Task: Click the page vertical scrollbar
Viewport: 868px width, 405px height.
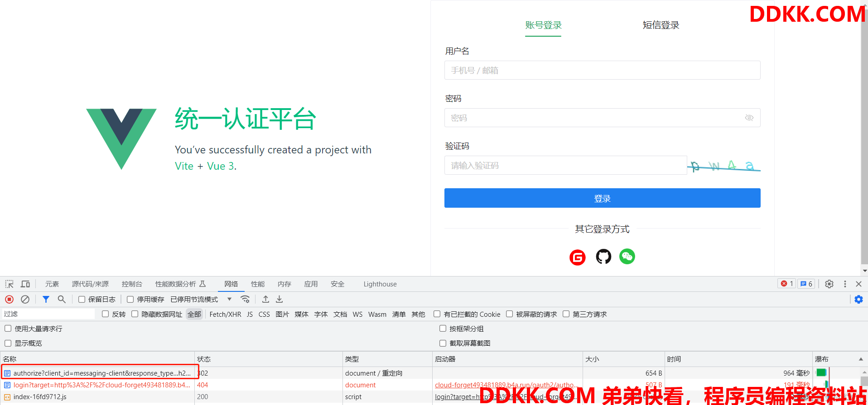Action: pyautogui.click(x=864, y=136)
